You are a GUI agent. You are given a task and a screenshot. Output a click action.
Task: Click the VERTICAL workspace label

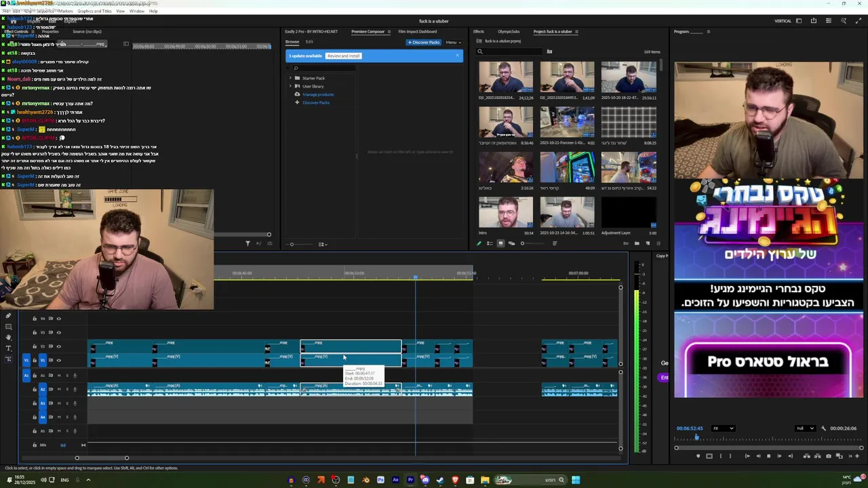tap(783, 21)
